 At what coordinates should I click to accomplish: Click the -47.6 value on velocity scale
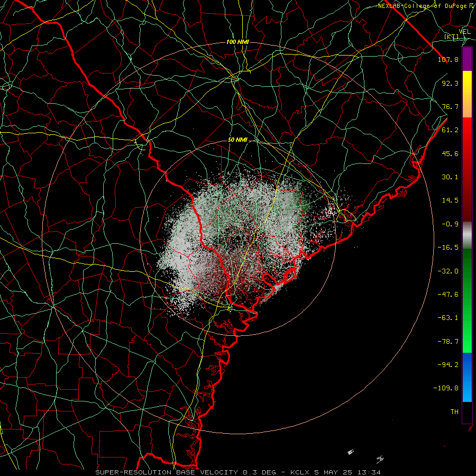click(x=448, y=295)
